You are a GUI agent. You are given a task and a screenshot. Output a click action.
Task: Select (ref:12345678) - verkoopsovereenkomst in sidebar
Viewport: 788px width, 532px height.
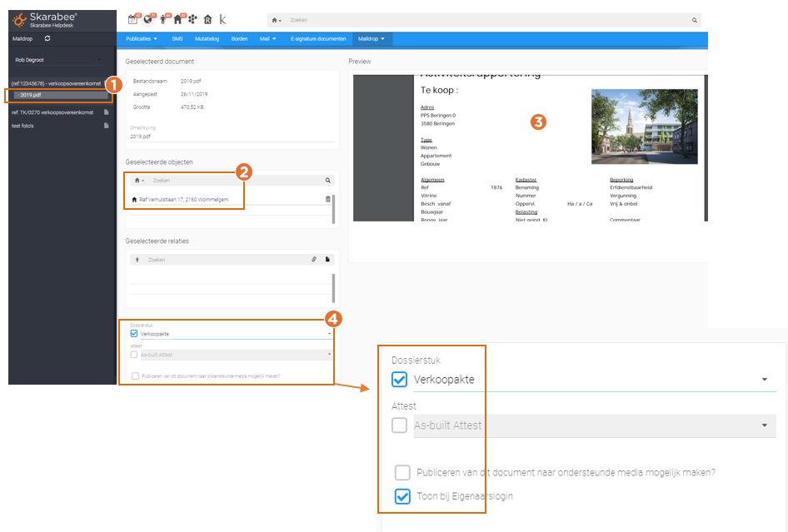pyautogui.click(x=57, y=83)
